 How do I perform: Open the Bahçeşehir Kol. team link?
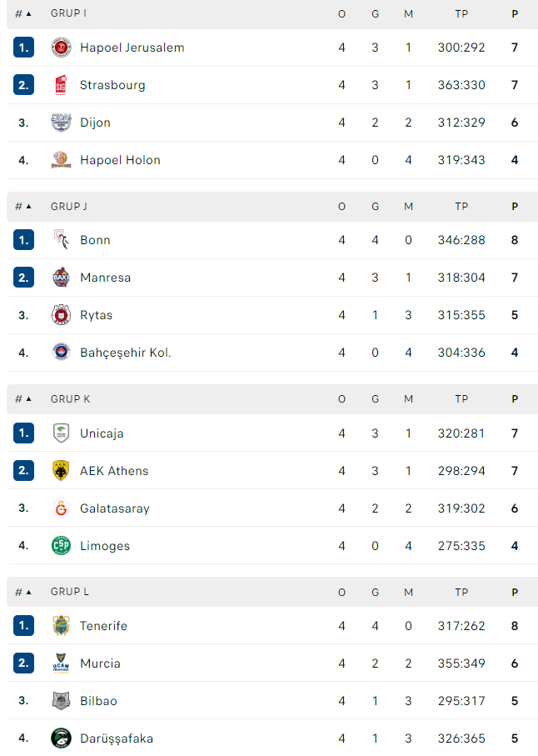[125, 353]
